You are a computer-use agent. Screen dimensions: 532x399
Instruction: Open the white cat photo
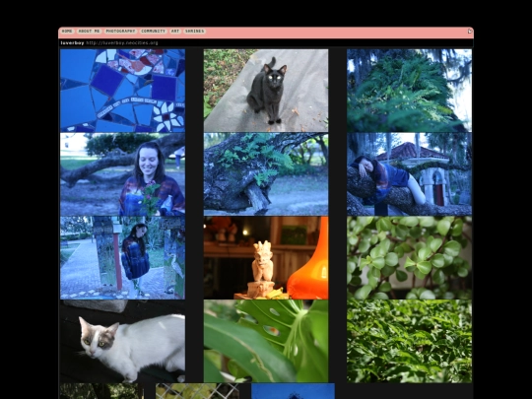(x=122, y=341)
